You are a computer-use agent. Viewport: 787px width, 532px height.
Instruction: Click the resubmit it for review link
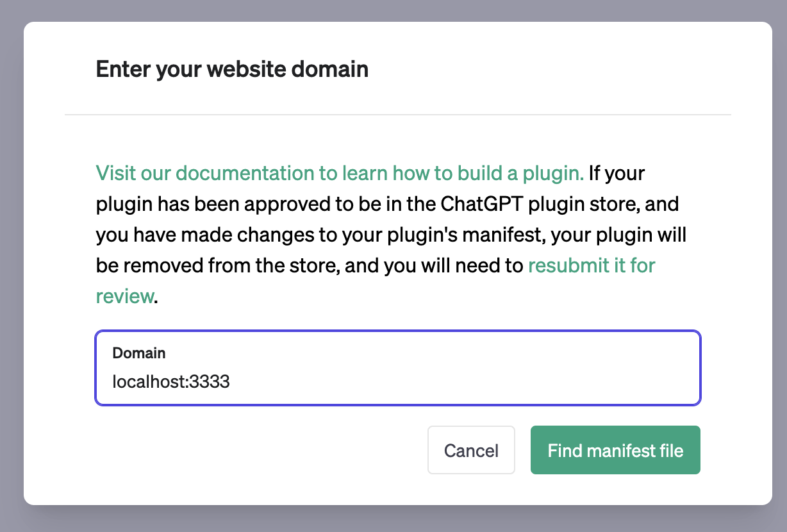point(590,265)
